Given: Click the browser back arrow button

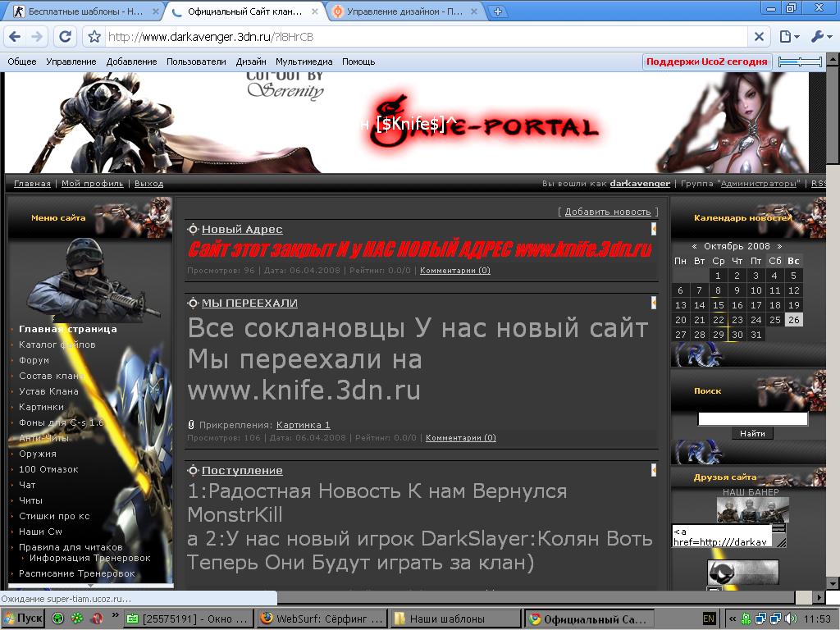Looking at the screenshot, I should click(14, 37).
